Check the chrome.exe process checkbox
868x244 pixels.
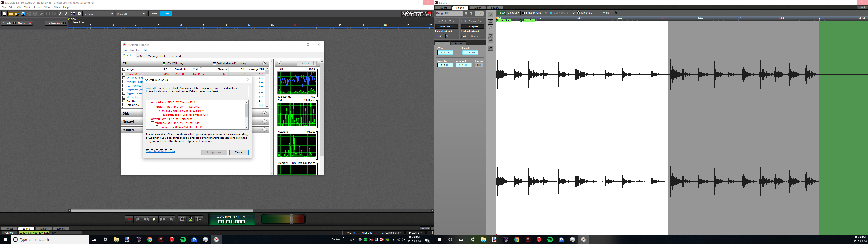[124, 105]
